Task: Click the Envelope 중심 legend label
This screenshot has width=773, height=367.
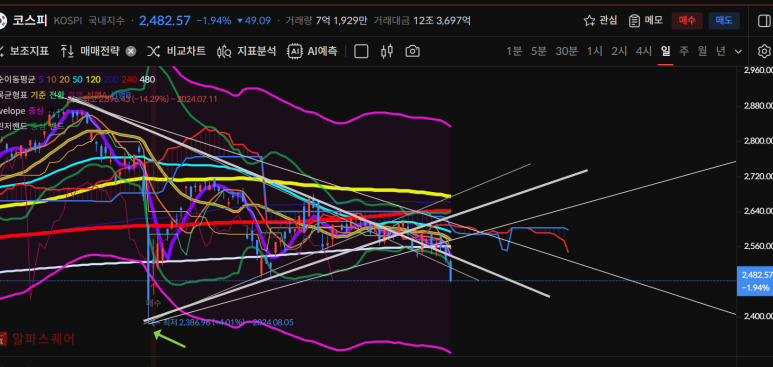Action: (36, 110)
